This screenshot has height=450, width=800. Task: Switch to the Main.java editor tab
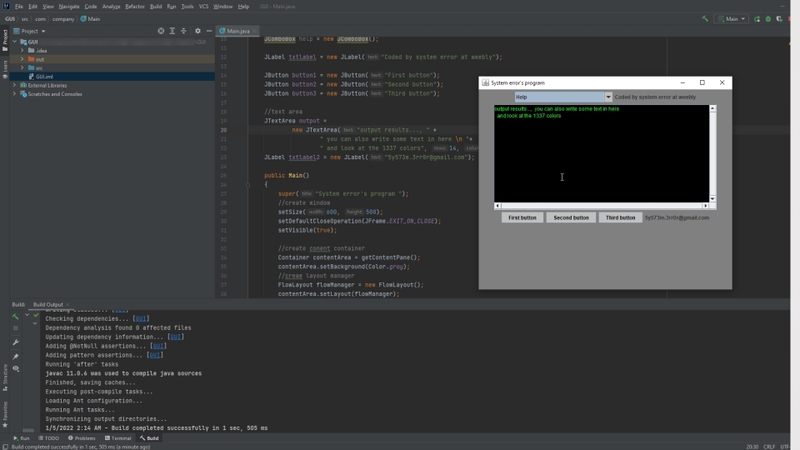click(x=236, y=31)
